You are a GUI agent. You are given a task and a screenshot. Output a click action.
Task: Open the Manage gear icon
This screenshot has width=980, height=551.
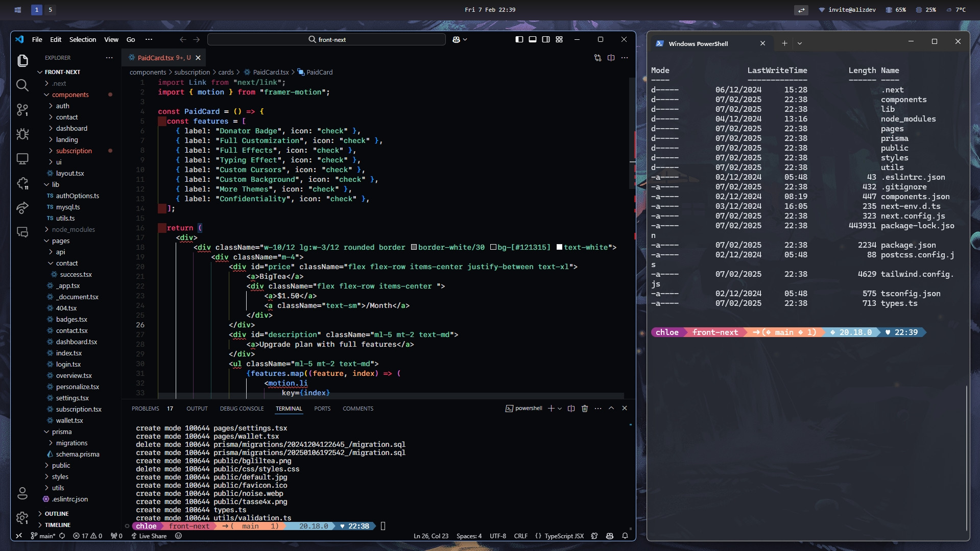22,518
